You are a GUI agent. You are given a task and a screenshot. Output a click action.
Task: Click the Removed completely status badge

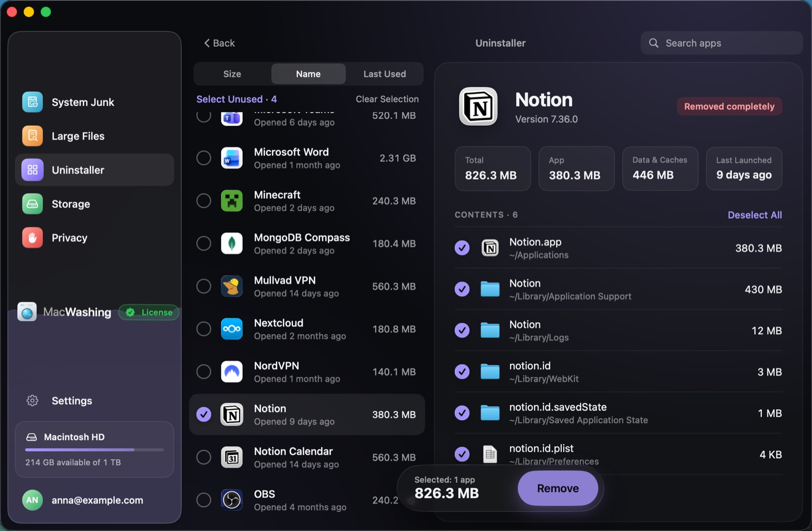click(x=729, y=107)
